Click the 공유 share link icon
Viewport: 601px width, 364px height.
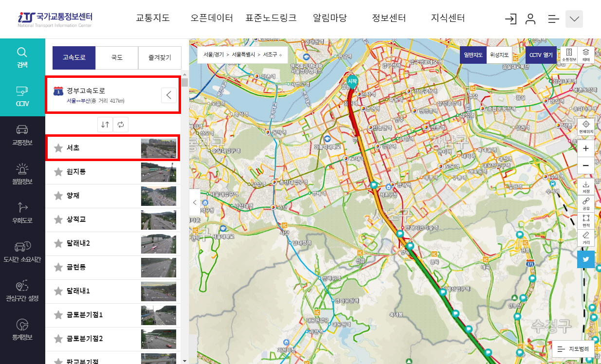coord(585,204)
